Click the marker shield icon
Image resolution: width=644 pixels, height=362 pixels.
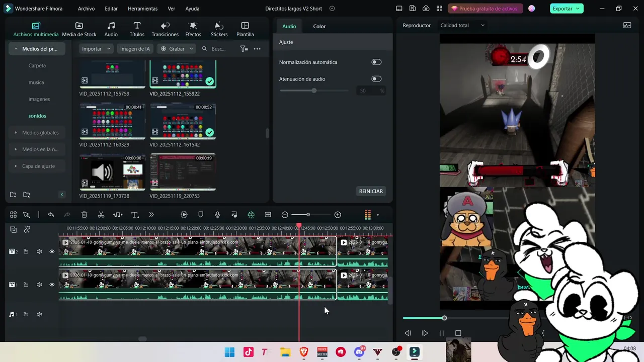click(201, 215)
